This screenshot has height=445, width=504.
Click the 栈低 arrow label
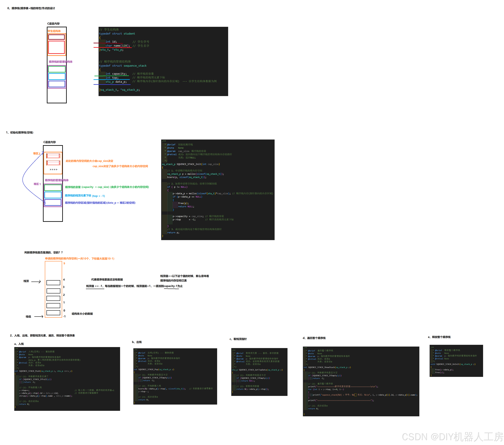[28, 317]
